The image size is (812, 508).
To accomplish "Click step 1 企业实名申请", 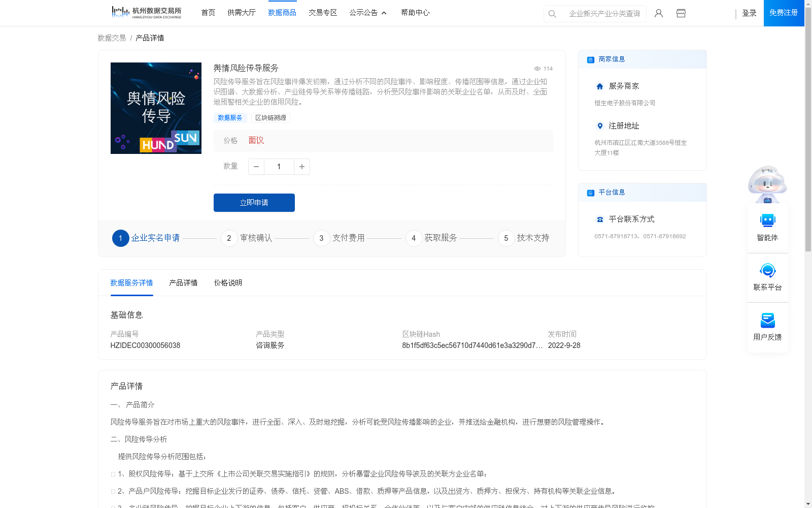I will [x=146, y=238].
